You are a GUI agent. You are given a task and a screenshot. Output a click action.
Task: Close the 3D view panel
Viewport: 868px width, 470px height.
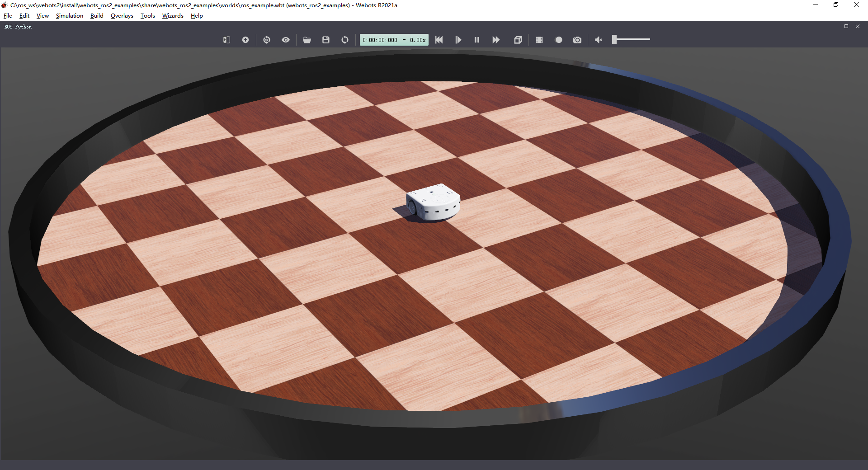tap(858, 26)
